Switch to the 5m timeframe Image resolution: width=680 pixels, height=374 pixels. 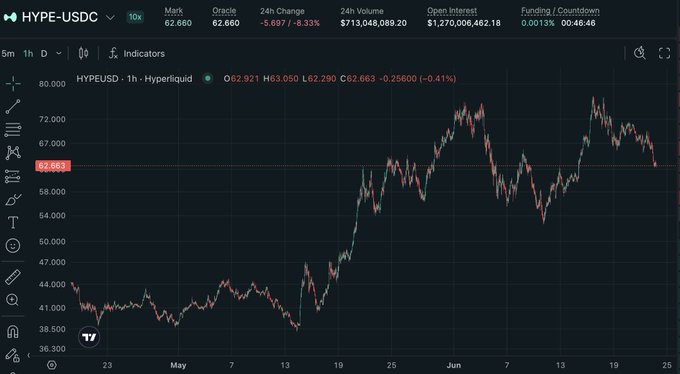click(x=8, y=54)
